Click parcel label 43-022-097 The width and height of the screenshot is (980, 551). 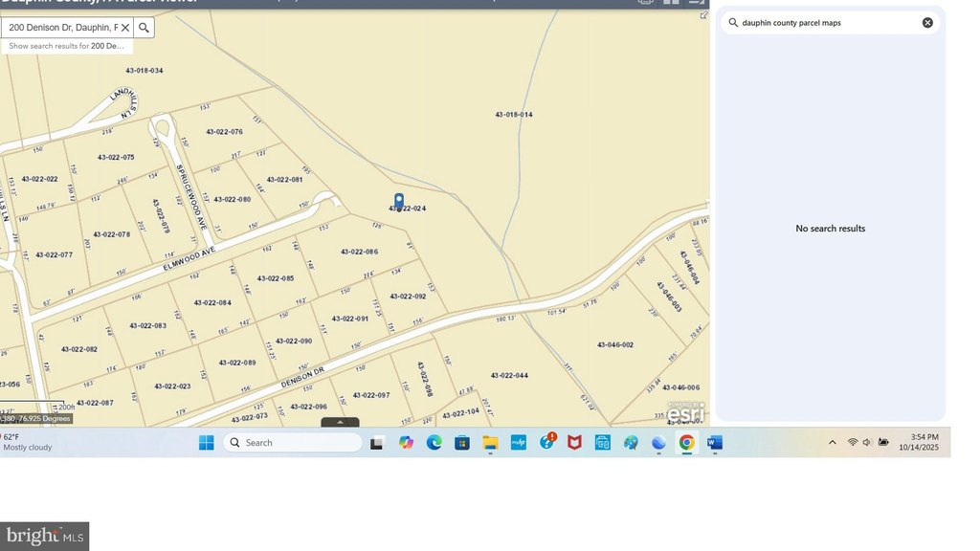[x=371, y=395]
